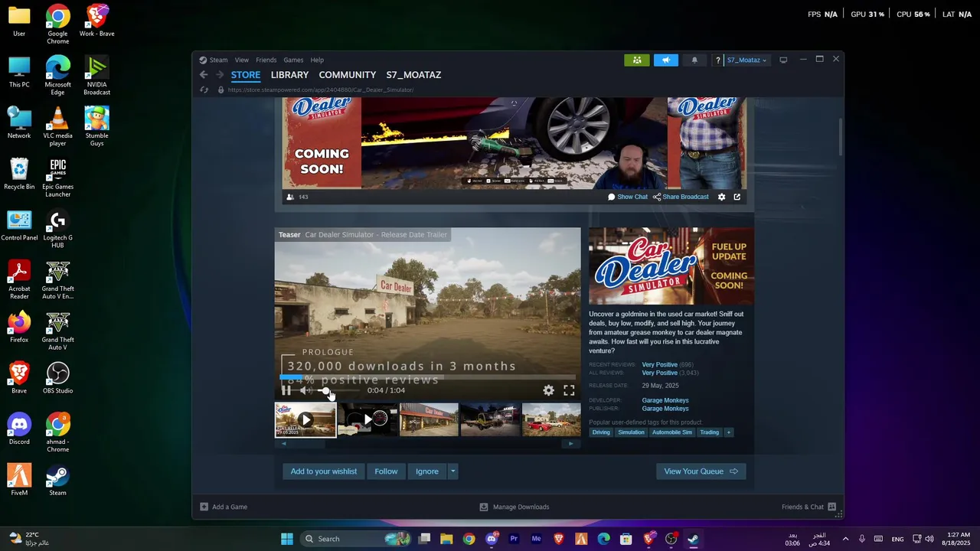Expand the Ignore options dropdown arrow

click(452, 471)
